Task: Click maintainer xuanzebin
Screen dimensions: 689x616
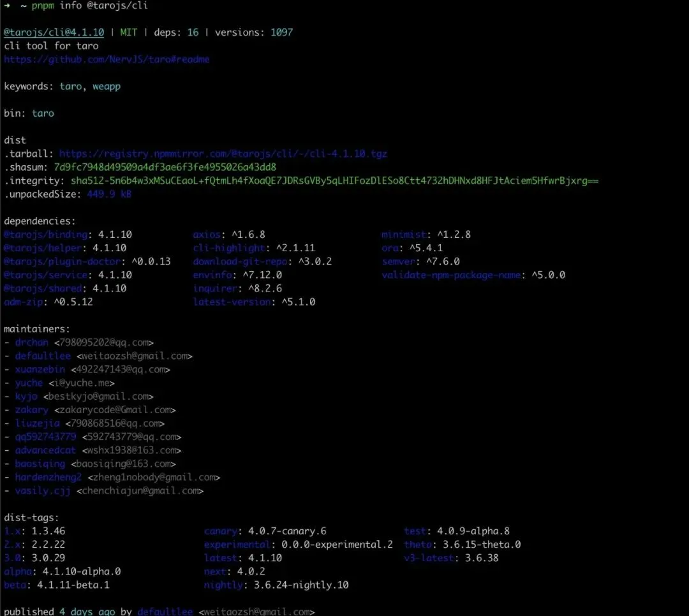Action: click(x=40, y=369)
